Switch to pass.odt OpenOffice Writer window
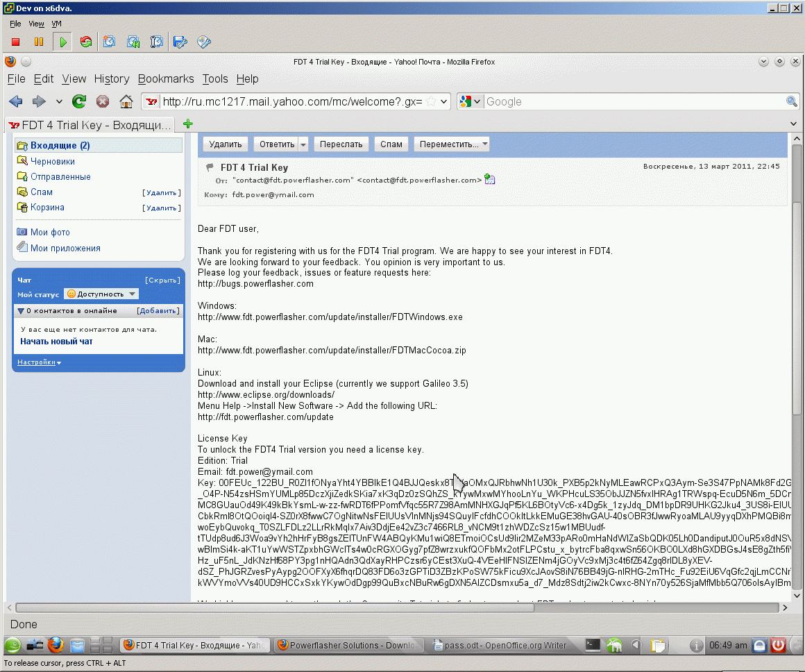The height and width of the screenshot is (672, 805). (500, 646)
